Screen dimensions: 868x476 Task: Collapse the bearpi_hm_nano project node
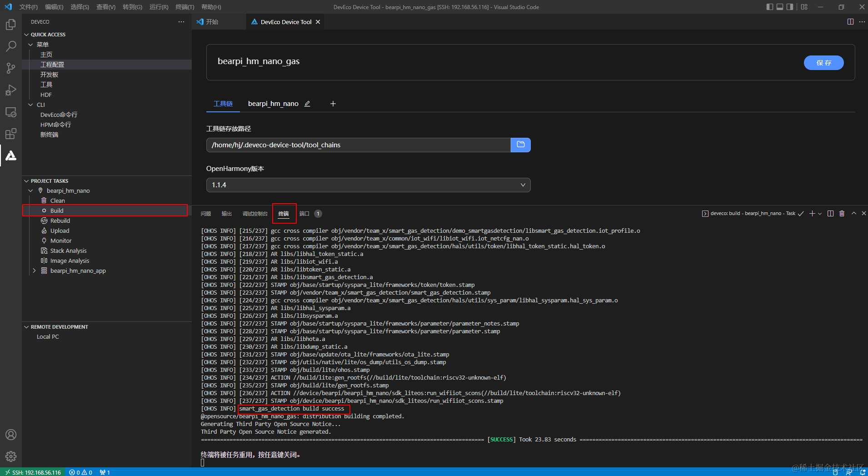point(30,191)
